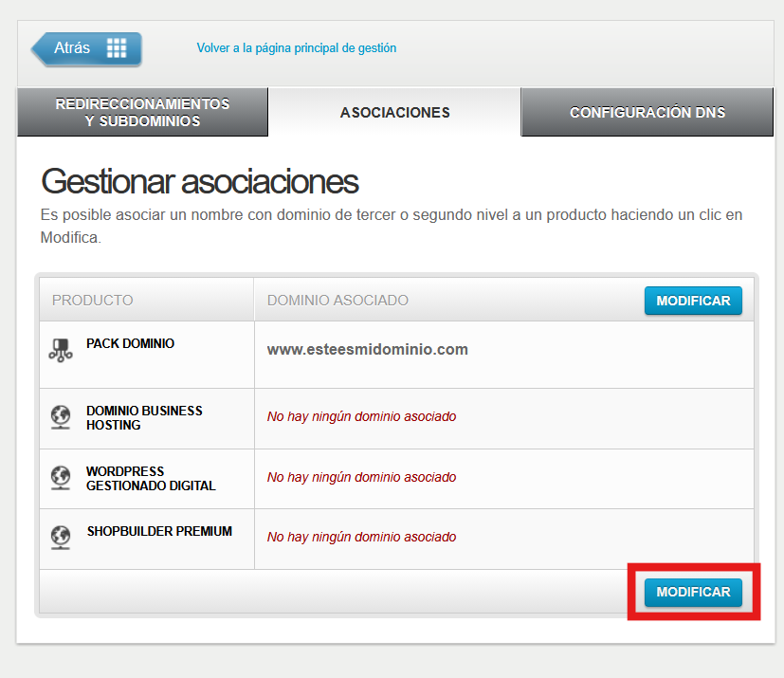
Task: Click the Shopbuilder Premium globe icon
Action: (60, 538)
